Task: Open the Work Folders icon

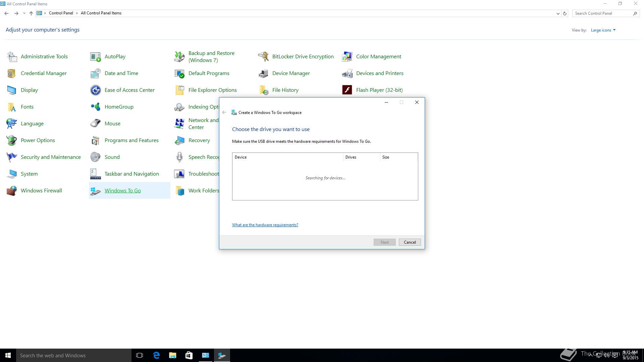Action: [179, 191]
